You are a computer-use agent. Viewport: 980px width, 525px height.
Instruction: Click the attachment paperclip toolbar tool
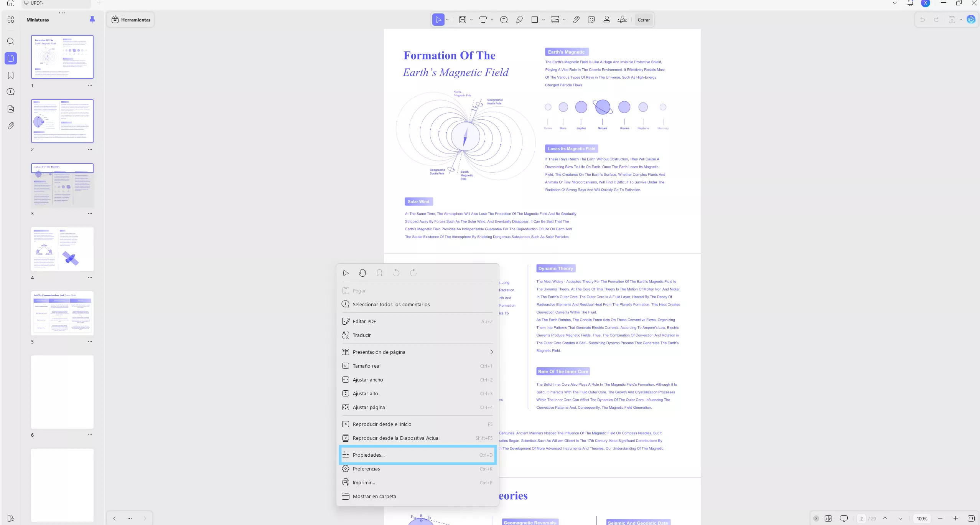click(576, 20)
